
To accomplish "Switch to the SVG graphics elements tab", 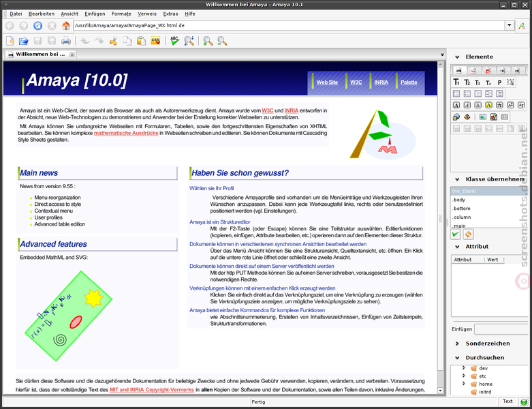I will coord(488,71).
